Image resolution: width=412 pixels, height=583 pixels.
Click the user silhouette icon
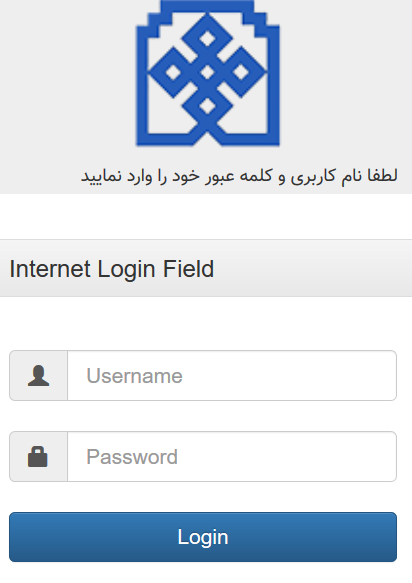click(38, 376)
